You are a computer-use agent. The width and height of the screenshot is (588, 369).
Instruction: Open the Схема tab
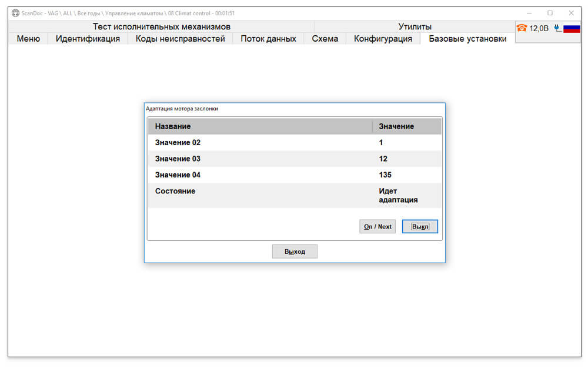pyautogui.click(x=325, y=39)
